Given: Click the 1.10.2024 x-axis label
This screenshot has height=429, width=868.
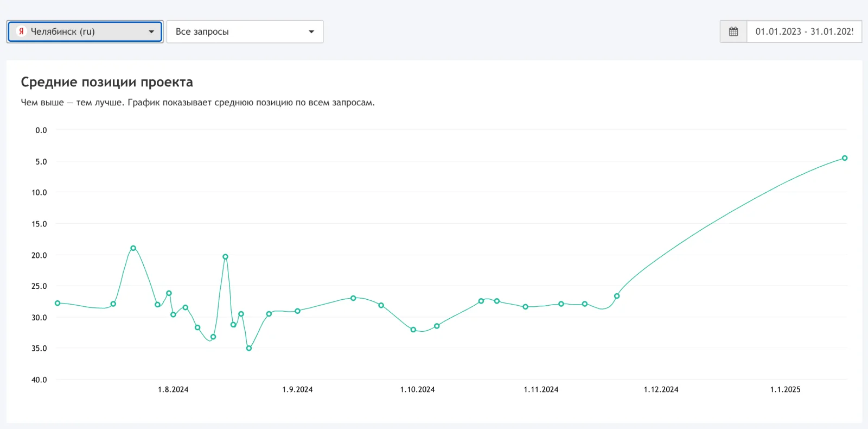Looking at the screenshot, I should tap(417, 389).
